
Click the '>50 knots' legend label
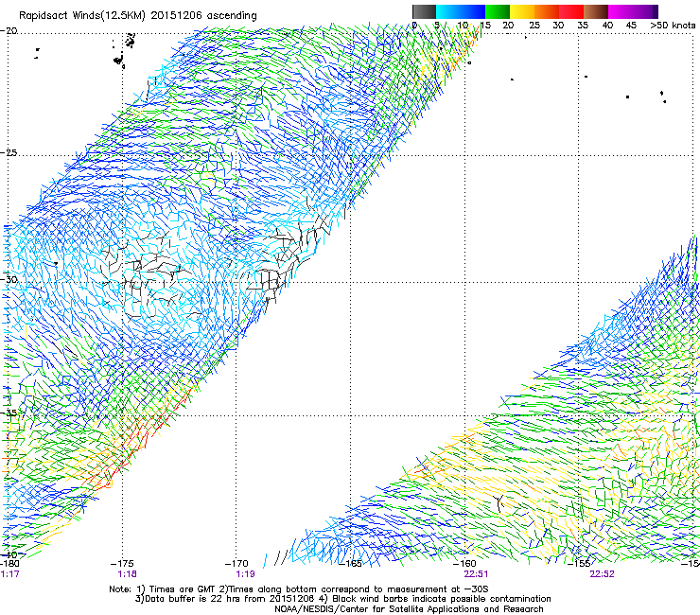click(673, 26)
